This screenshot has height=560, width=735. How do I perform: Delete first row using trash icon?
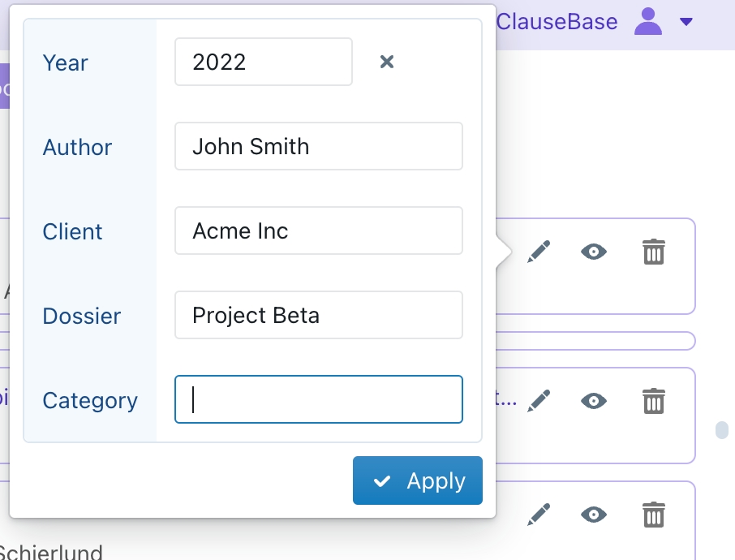653,252
